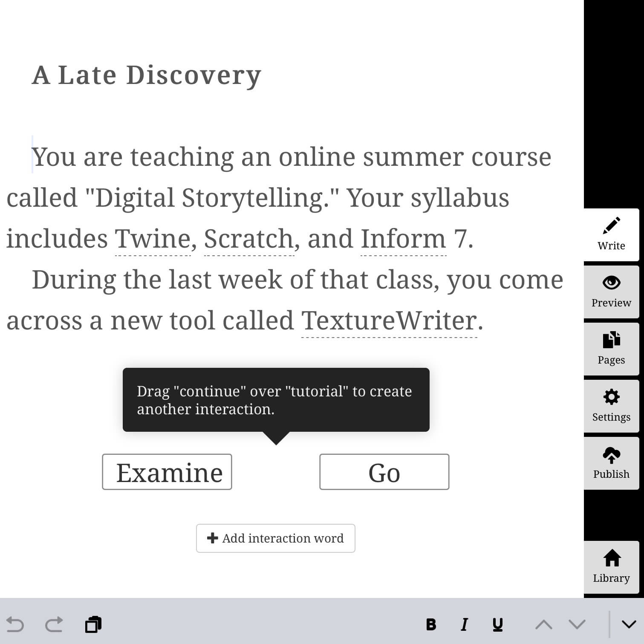Click the gray down chevron beside up arrow
Viewport: 644px width, 644px height.
577,625
